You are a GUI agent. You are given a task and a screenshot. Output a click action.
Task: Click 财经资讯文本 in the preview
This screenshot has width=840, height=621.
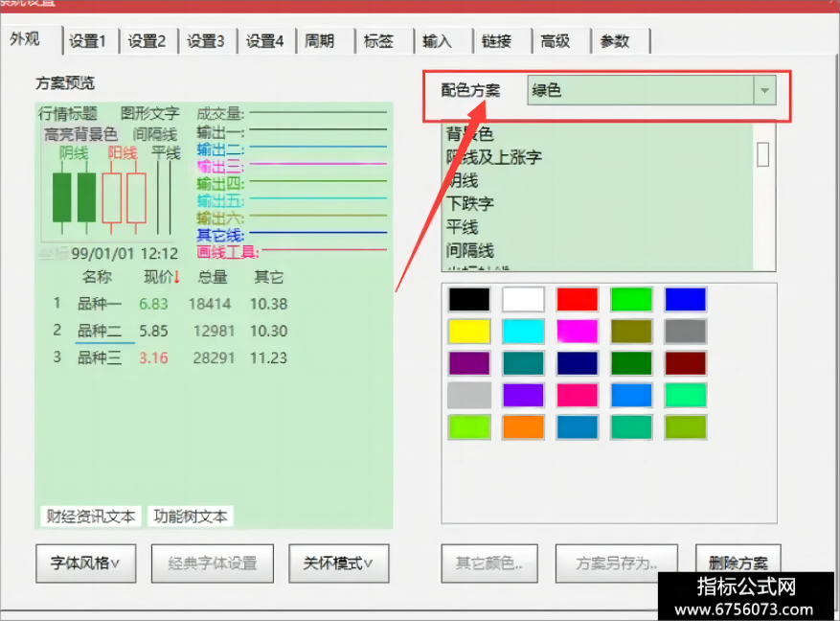point(91,516)
